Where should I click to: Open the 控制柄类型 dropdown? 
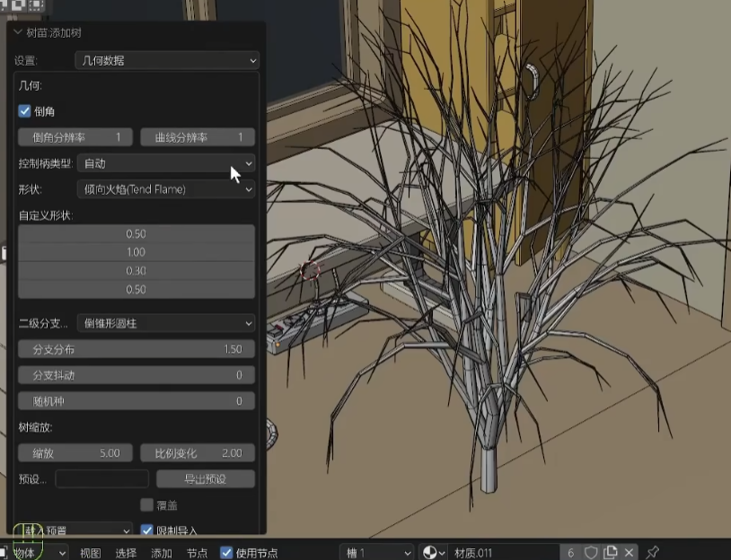click(x=166, y=163)
